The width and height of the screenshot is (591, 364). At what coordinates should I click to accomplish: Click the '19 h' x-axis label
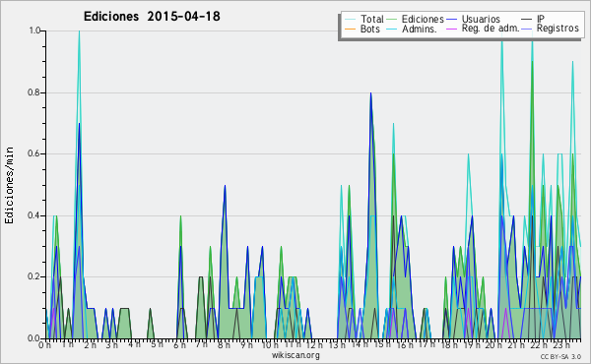point(471,344)
